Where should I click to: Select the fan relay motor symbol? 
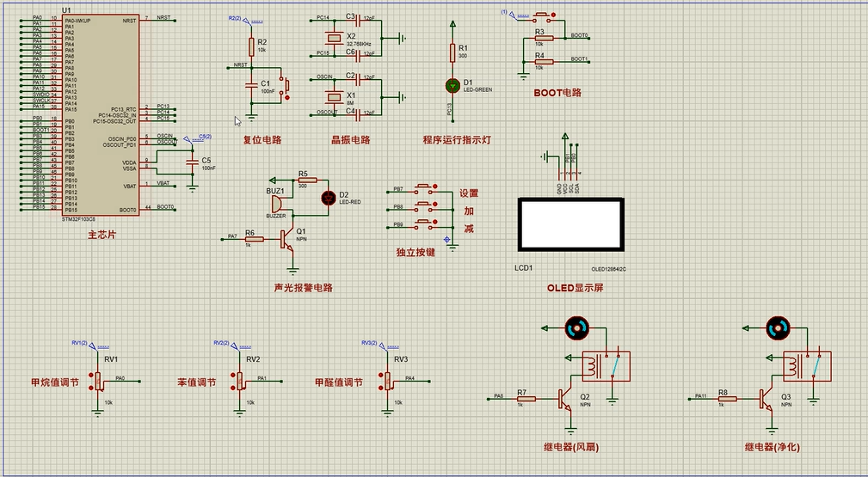pyautogui.click(x=577, y=327)
